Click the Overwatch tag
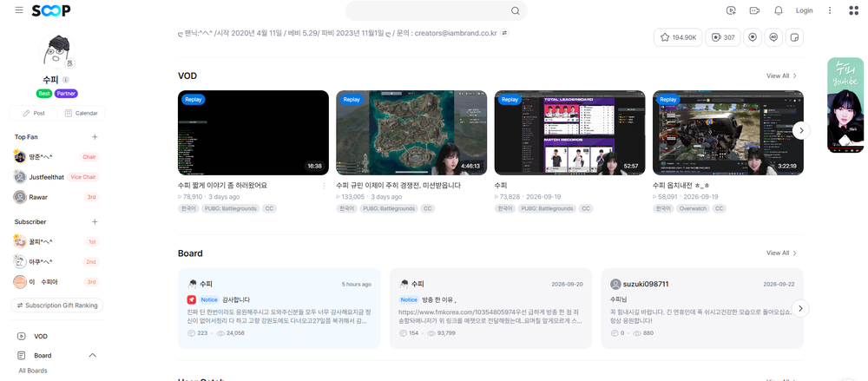The height and width of the screenshot is (381, 868). pyautogui.click(x=694, y=209)
